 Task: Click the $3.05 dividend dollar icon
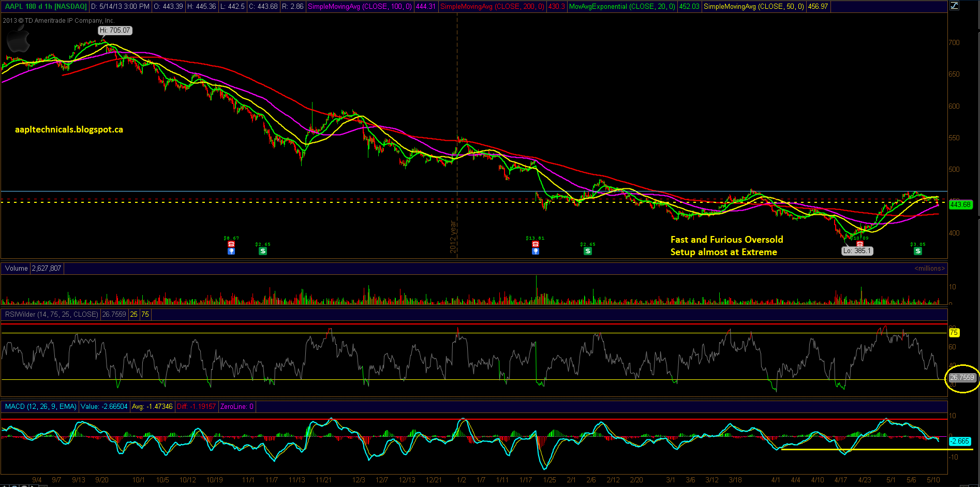coord(918,251)
